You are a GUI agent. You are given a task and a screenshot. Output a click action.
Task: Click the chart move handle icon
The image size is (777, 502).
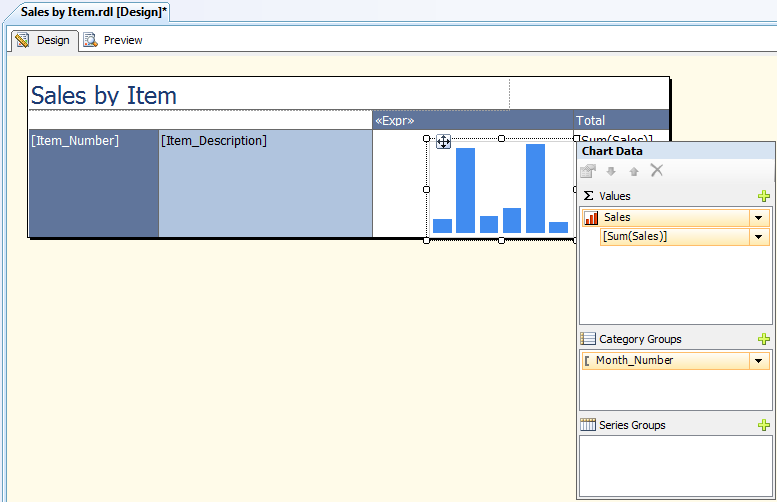click(x=443, y=142)
